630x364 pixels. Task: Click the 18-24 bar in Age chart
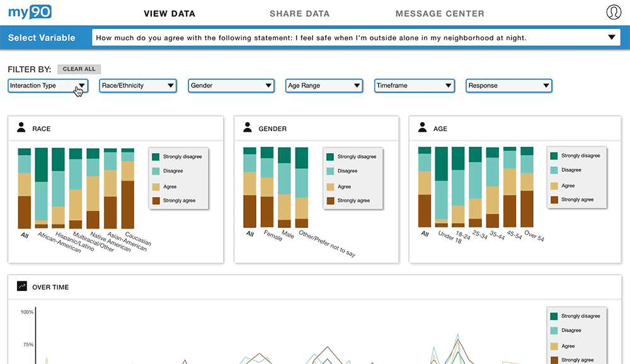tap(458, 187)
